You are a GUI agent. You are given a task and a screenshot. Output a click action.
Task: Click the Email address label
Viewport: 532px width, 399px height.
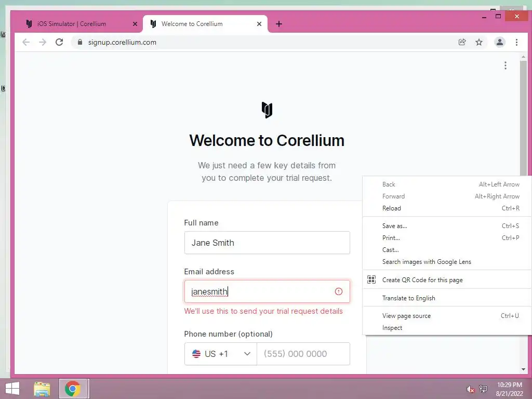click(x=209, y=271)
